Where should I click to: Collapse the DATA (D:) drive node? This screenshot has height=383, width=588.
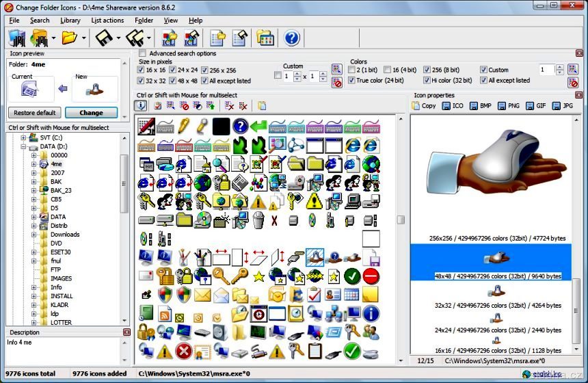(23, 146)
